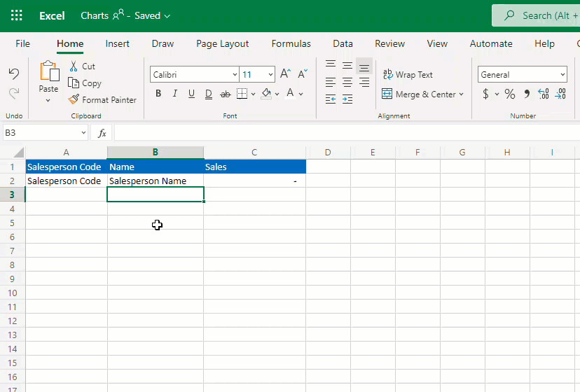
Task: Apply Comma Style format
Action: tap(527, 94)
